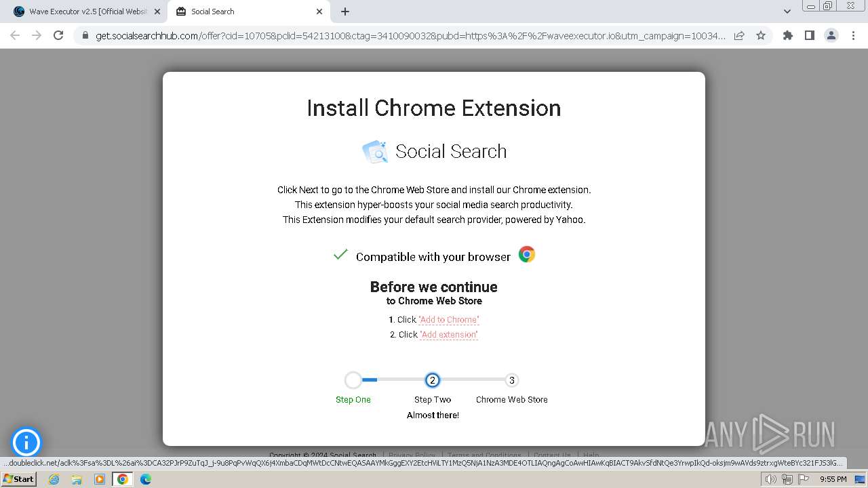Click the address bar URL
The height and width of the screenshot is (488, 868).
[x=410, y=36]
